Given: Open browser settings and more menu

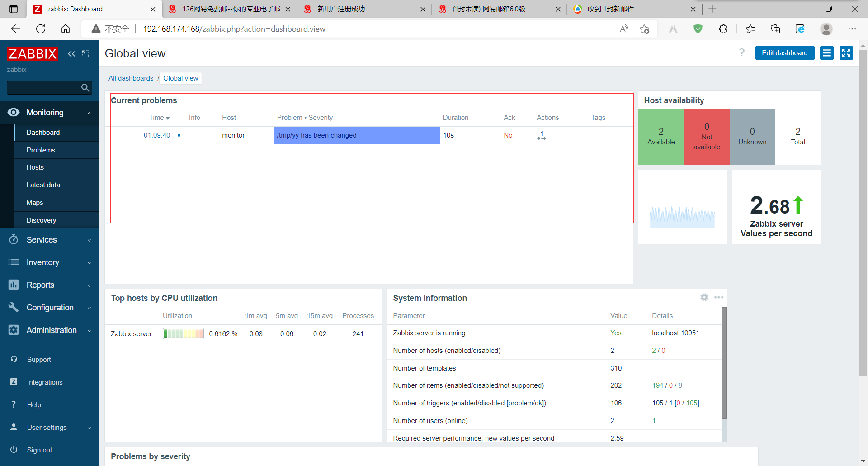Looking at the screenshot, I should (852, 29).
